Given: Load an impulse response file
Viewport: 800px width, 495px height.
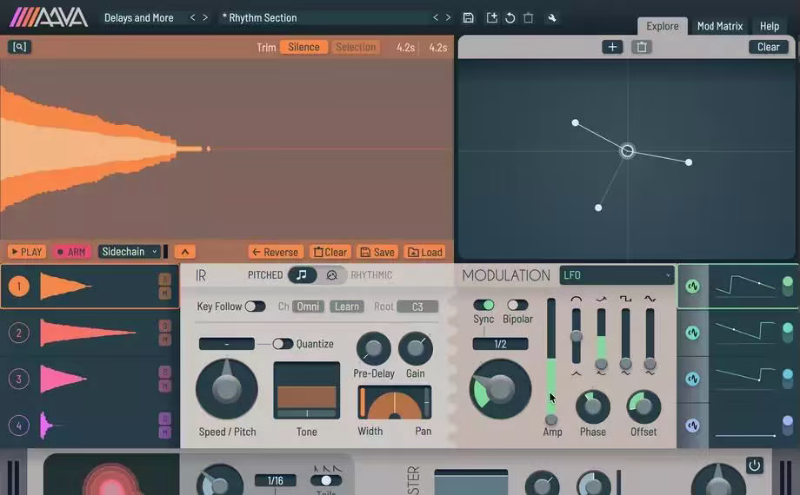Looking at the screenshot, I should 425,252.
